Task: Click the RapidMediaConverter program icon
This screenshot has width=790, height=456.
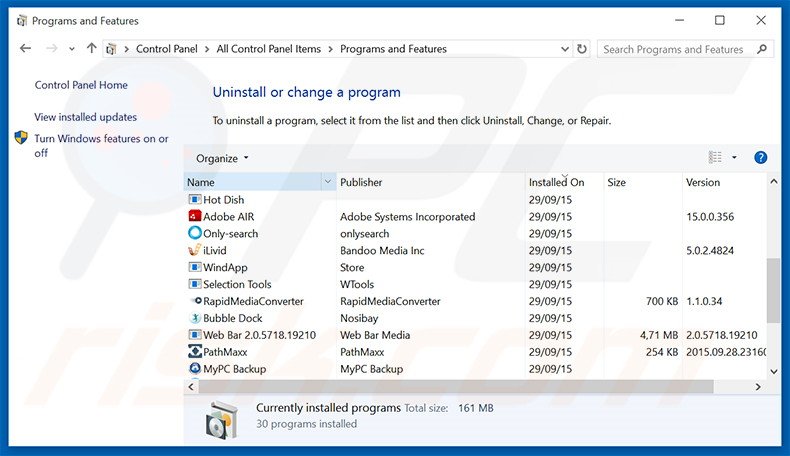Action: click(194, 301)
